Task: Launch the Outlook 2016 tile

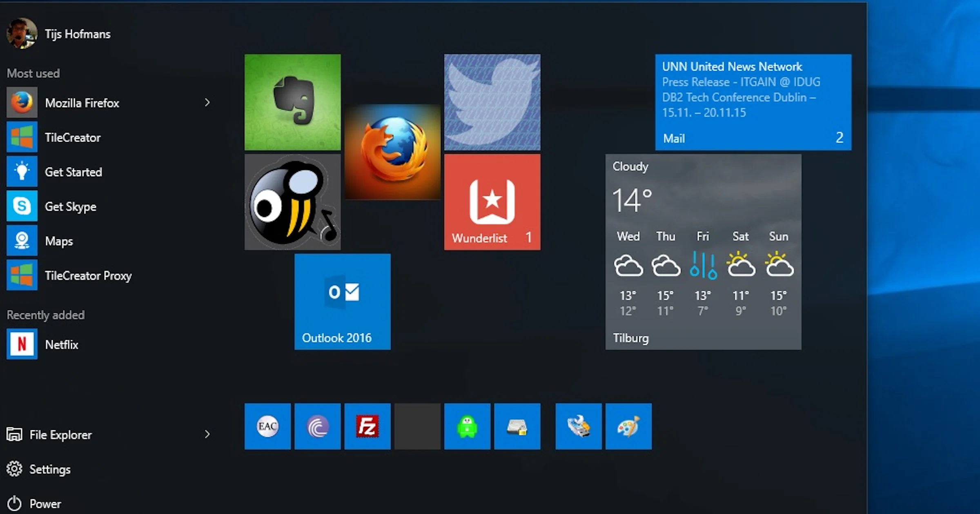Action: pos(342,301)
